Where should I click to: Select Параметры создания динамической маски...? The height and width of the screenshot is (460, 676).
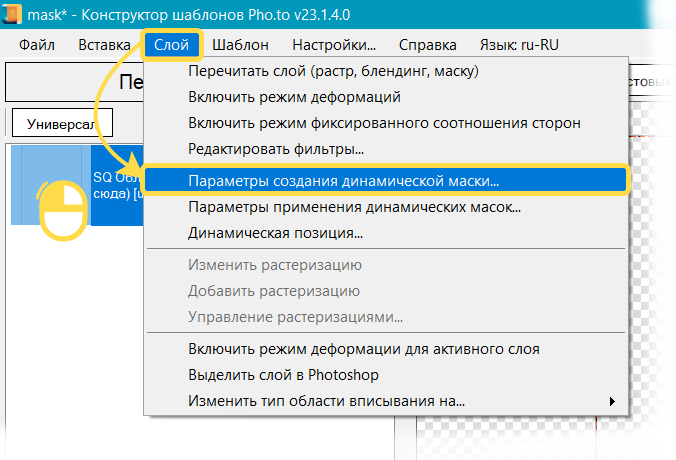tap(344, 181)
